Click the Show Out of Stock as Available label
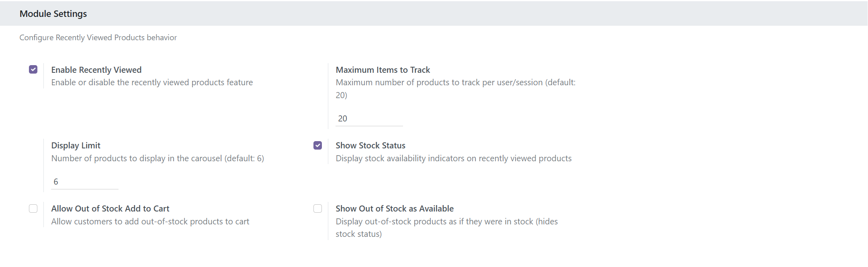 395,208
